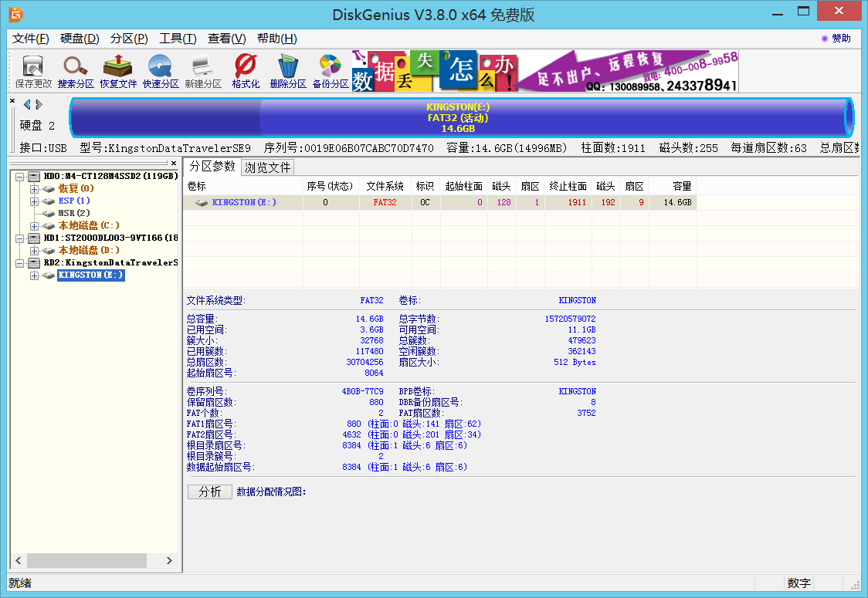The image size is (868, 598).
Task: Click the Format (格式化) icon
Action: click(x=246, y=72)
